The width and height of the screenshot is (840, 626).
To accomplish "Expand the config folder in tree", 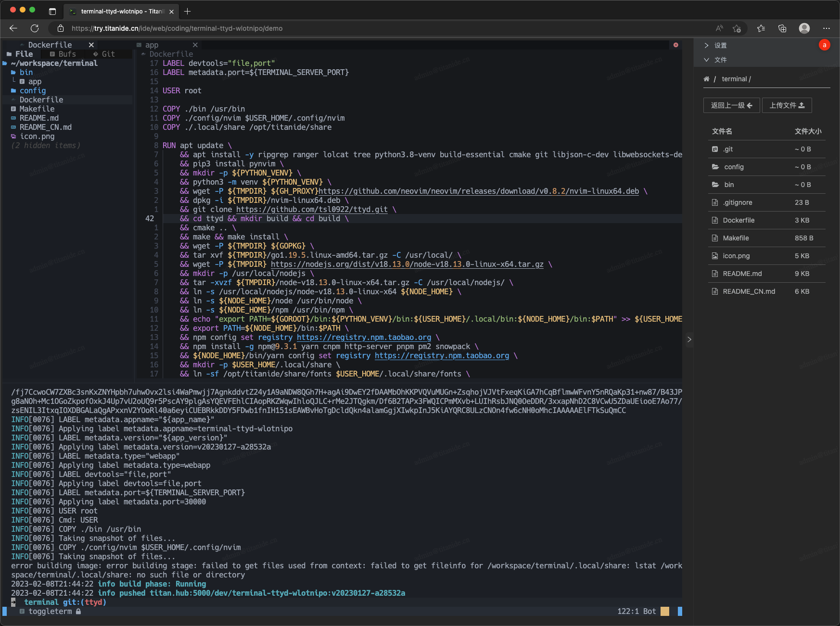I will tap(33, 90).
